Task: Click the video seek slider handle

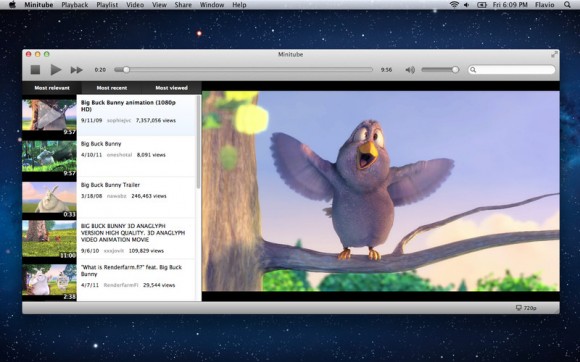Action: click(126, 70)
